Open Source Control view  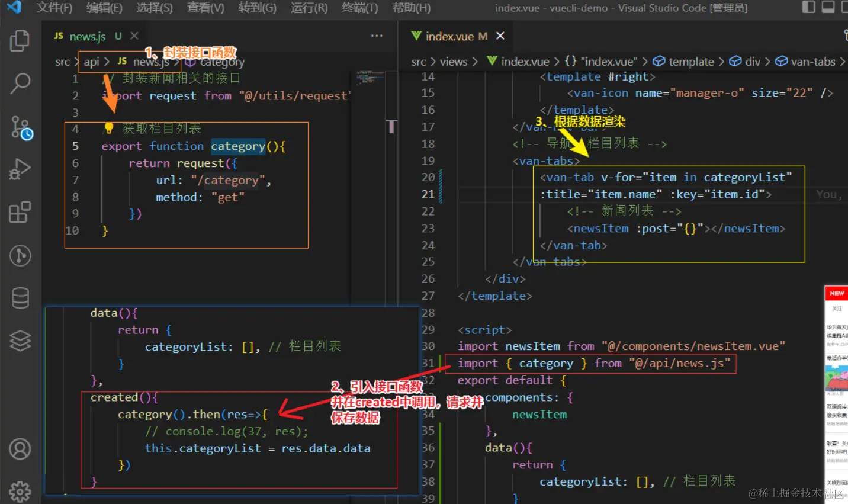click(x=21, y=127)
